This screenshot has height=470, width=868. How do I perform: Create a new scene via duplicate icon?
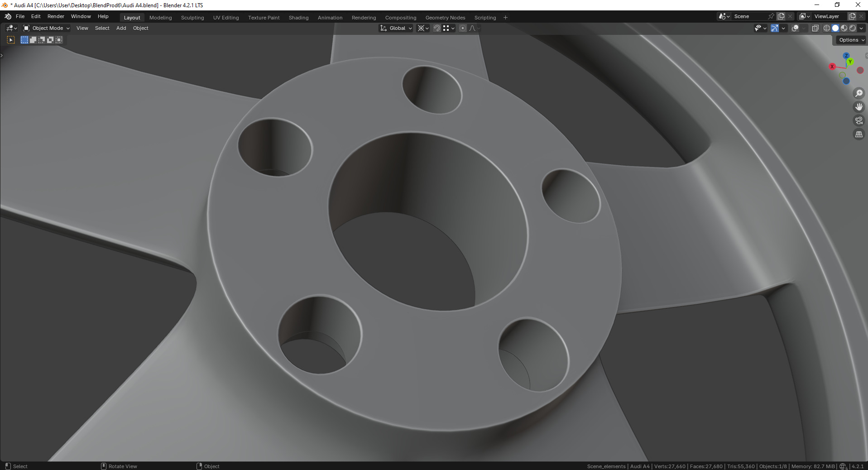[781, 16]
